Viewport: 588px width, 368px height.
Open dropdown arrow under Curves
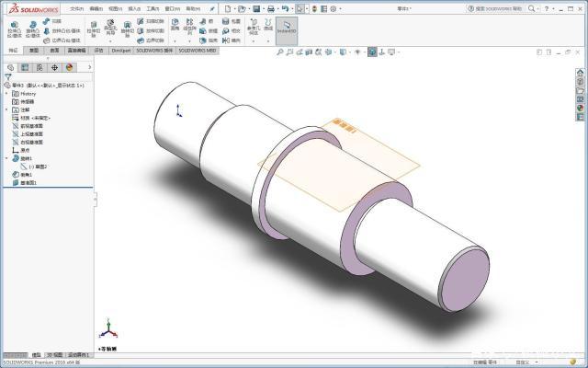click(268, 40)
